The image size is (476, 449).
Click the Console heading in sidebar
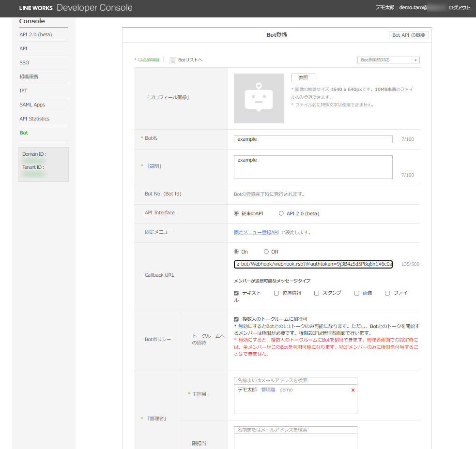tap(32, 21)
